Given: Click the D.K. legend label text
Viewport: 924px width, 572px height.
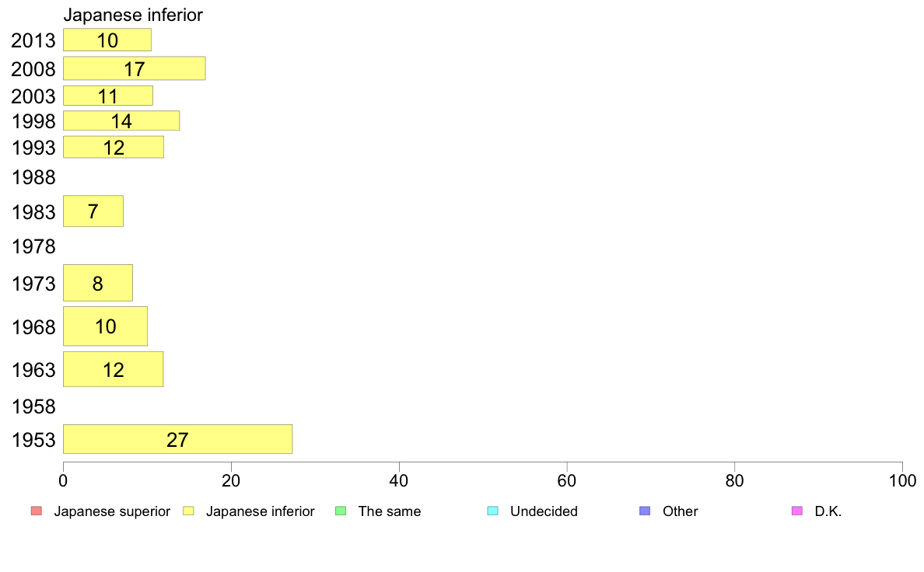Looking at the screenshot, I should coord(828,511).
